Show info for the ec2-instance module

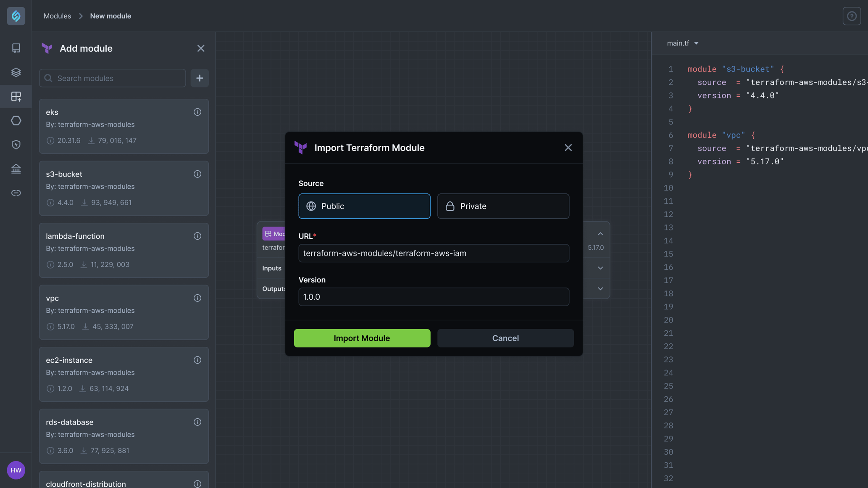[197, 360]
